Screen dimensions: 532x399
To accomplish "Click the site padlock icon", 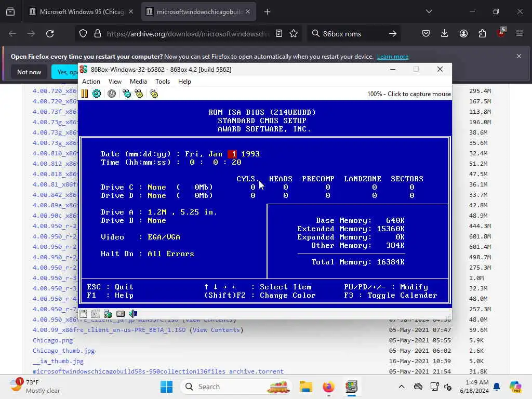I will (x=98, y=34).
